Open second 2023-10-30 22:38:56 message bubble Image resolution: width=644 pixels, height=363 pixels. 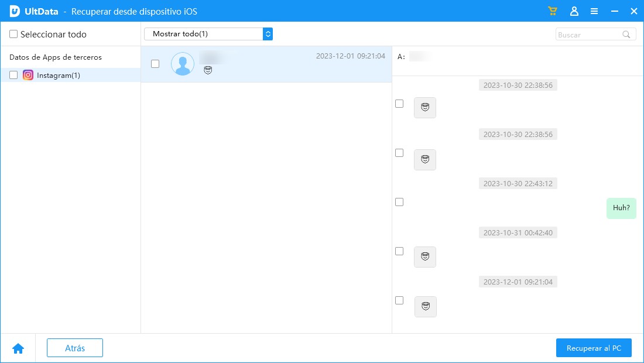pyautogui.click(x=425, y=159)
